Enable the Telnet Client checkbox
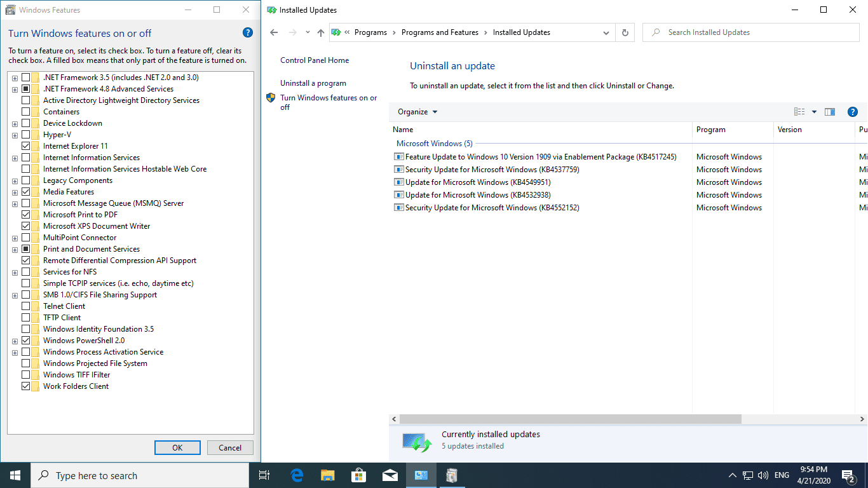The width and height of the screenshot is (868, 488). [x=26, y=306]
